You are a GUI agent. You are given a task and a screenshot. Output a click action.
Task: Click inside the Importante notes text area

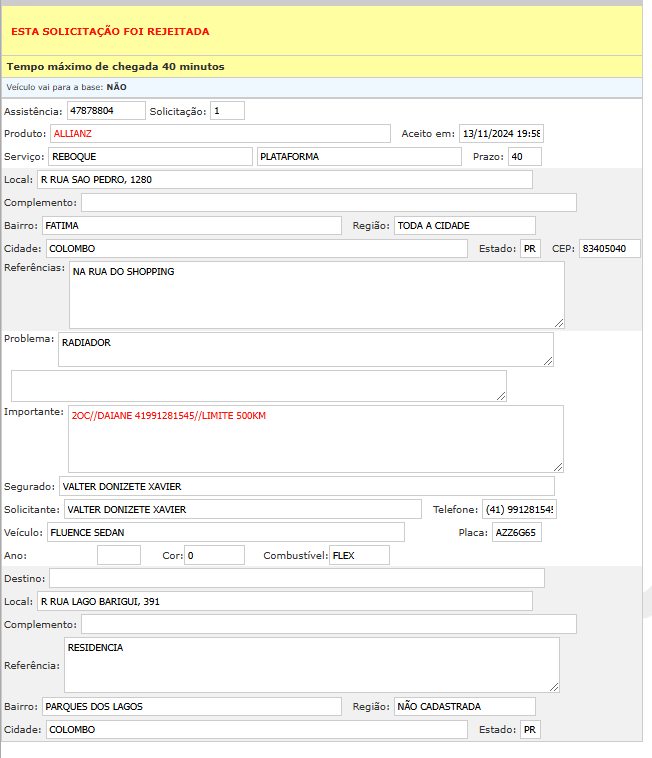click(x=315, y=438)
